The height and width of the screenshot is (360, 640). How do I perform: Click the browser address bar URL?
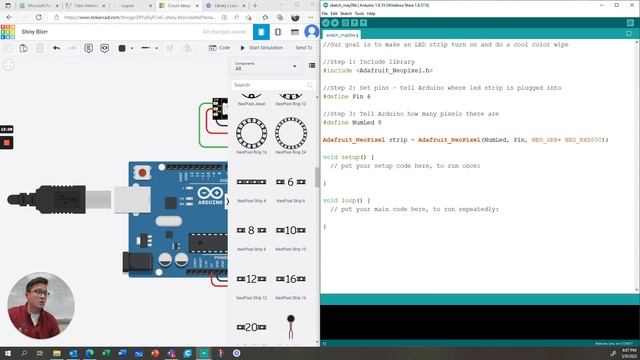pos(140,18)
